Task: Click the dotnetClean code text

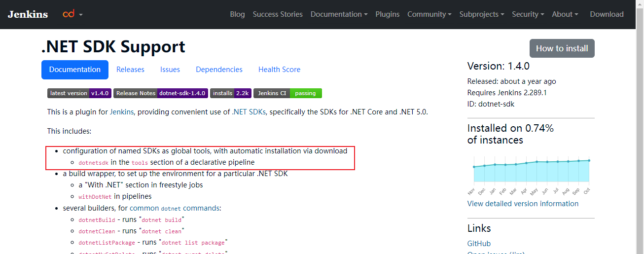Action: click(97, 231)
